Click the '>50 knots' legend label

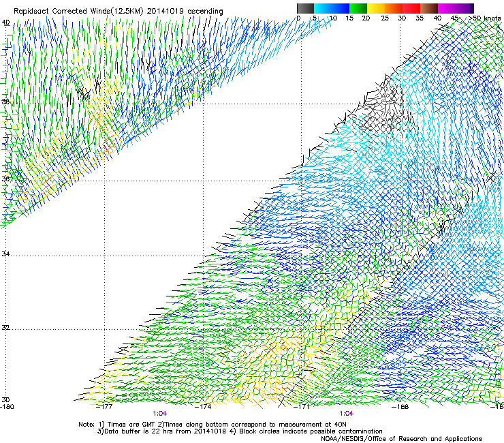click(x=484, y=18)
